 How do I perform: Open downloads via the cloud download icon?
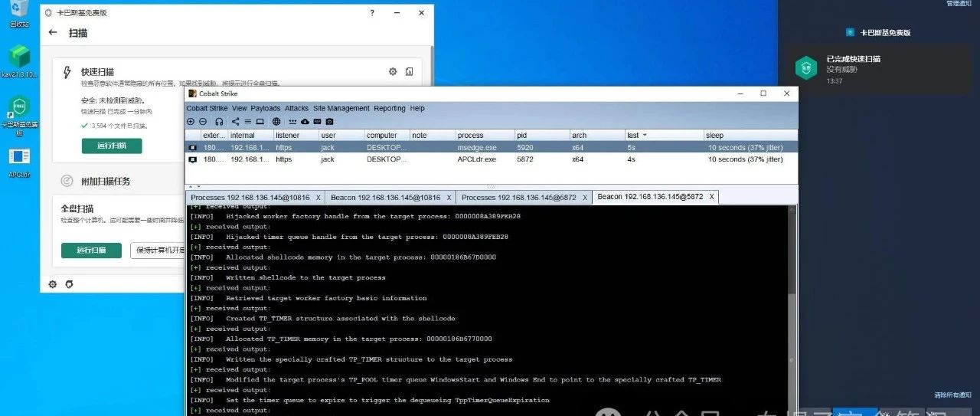[x=305, y=122]
